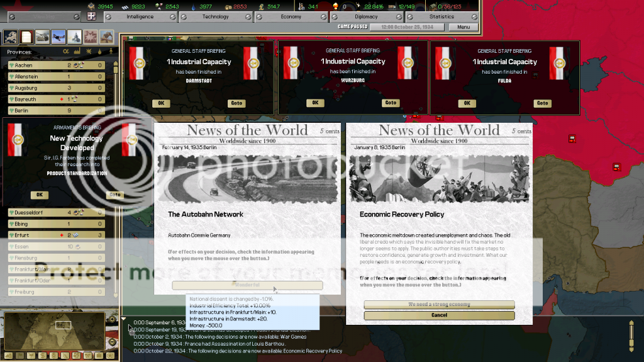Switch to terrain map mode mountain icon
Image resolution: width=644 pixels, height=362 pixels.
pos(8,356)
